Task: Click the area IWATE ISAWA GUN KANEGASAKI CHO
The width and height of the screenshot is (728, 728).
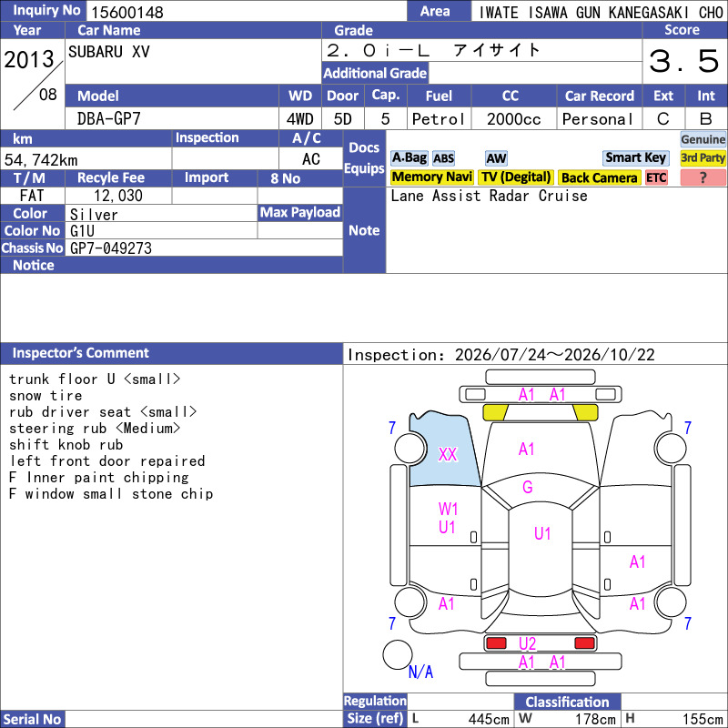Action: [601, 12]
